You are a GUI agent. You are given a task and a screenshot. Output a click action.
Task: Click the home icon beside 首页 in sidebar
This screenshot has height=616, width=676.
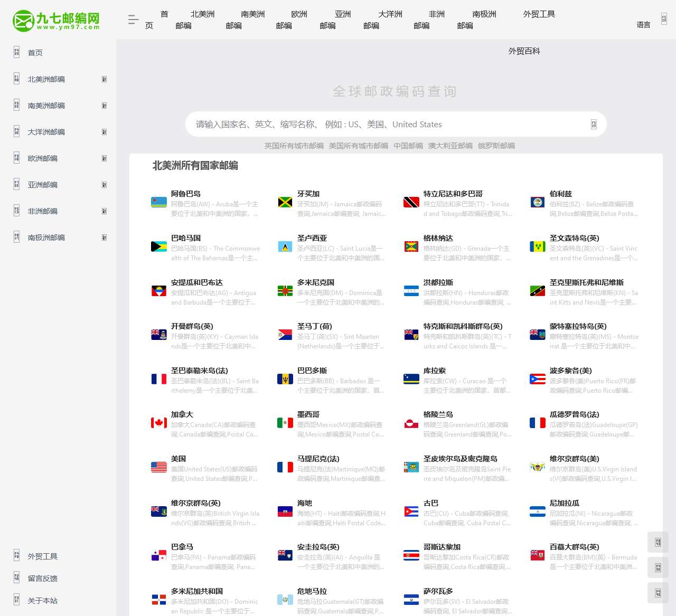pyautogui.click(x=16, y=52)
